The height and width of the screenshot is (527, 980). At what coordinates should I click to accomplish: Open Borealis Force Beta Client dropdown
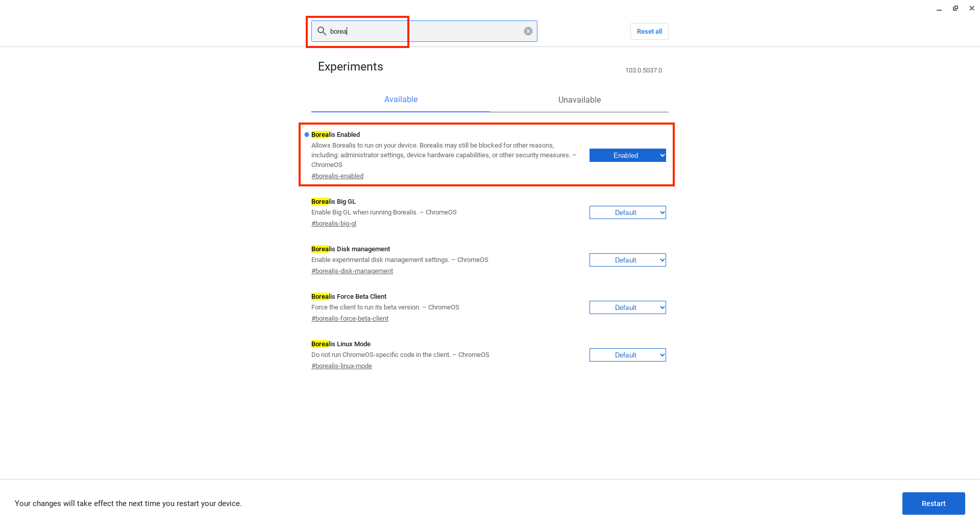[628, 307]
